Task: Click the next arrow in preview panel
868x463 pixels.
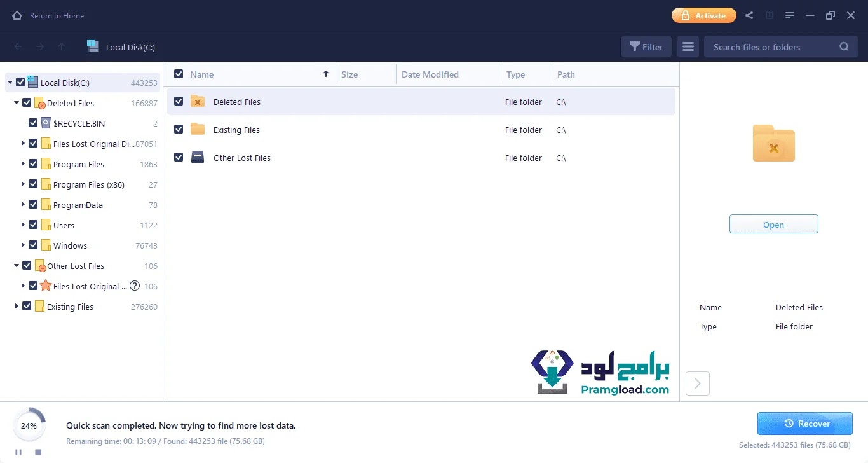Action: (698, 384)
